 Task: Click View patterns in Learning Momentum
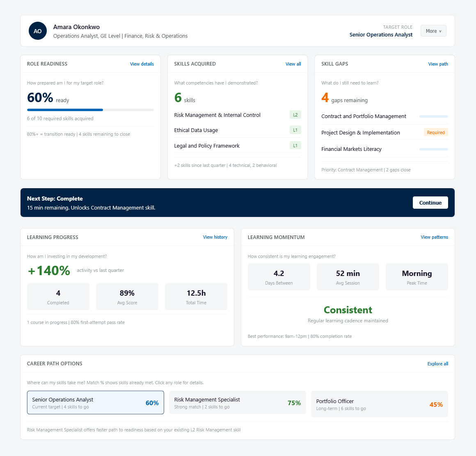(434, 237)
